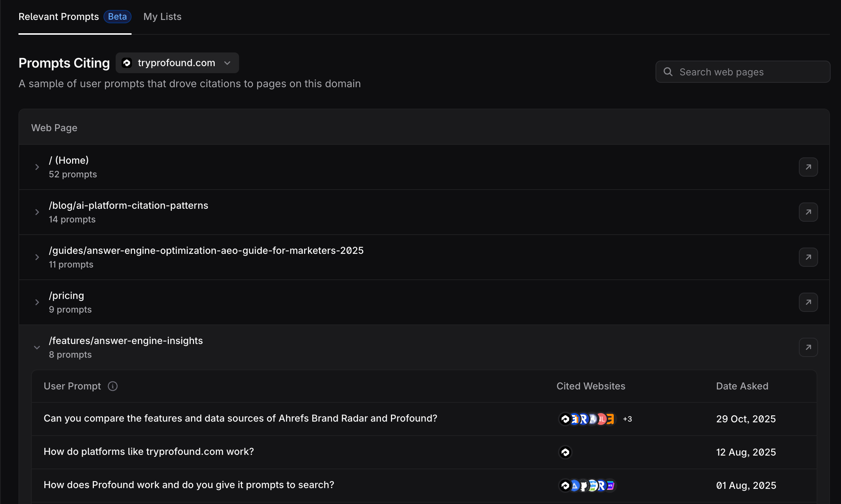Collapse the /features/answer-engine-insights section

tap(37, 347)
